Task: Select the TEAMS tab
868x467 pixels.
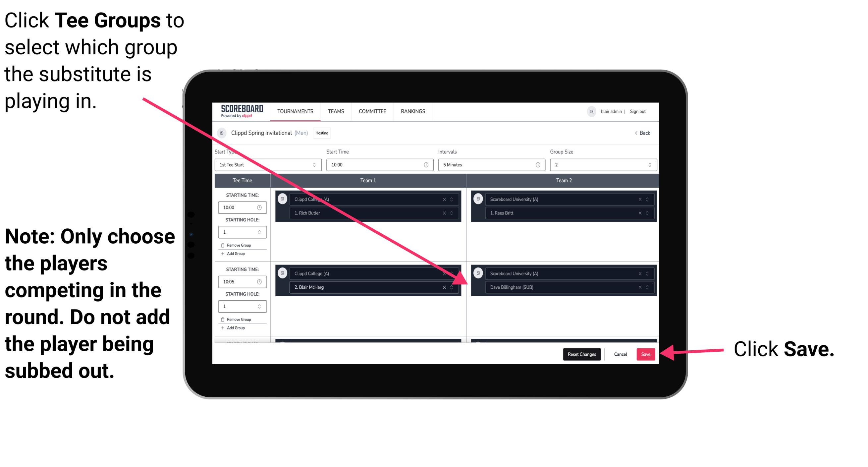Action: click(335, 111)
